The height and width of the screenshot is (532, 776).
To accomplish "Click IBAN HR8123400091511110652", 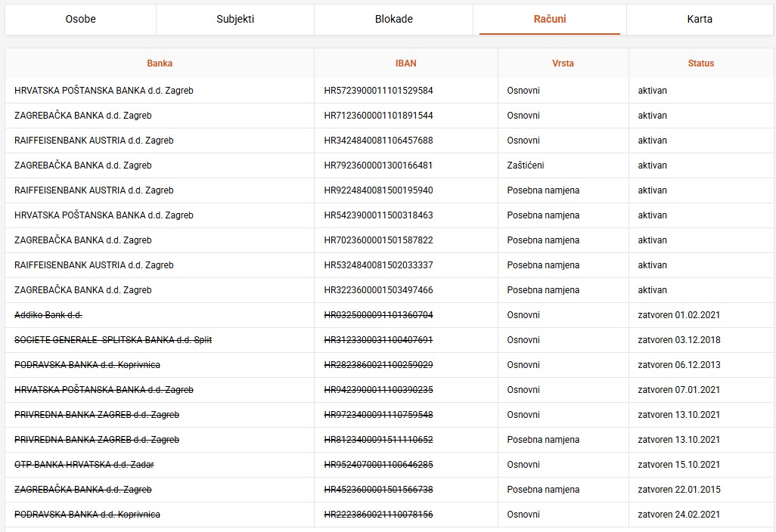I will [378, 440].
